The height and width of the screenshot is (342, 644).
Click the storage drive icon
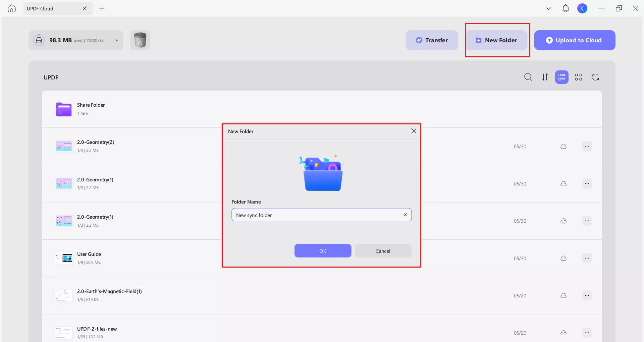(39, 40)
